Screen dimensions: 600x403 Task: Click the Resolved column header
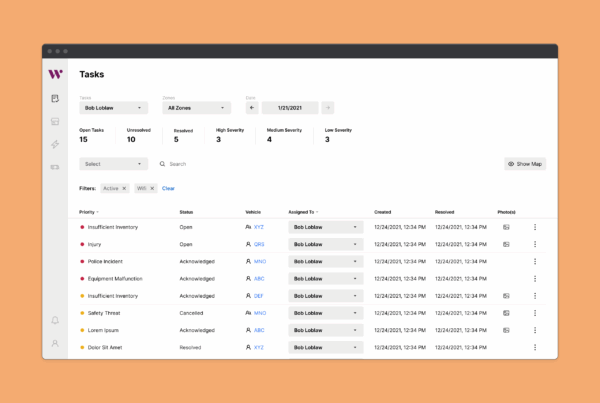tap(444, 212)
